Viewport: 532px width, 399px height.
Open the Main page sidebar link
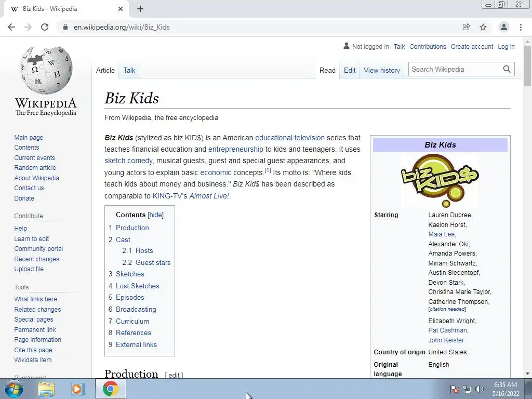click(x=29, y=137)
